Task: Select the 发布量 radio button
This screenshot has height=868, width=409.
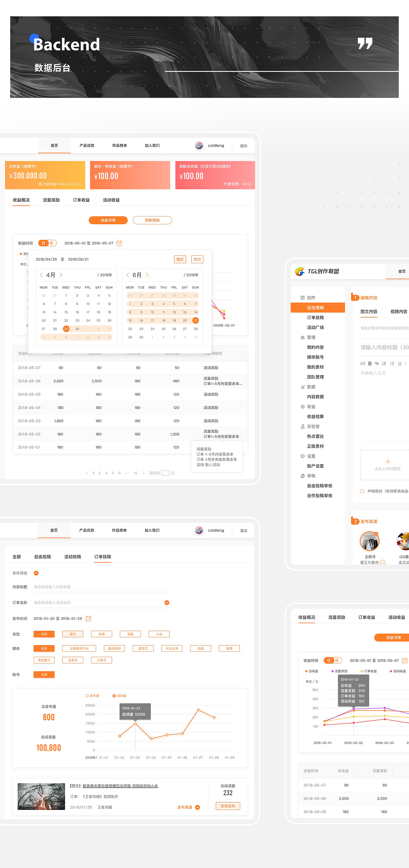Action: coord(87,696)
